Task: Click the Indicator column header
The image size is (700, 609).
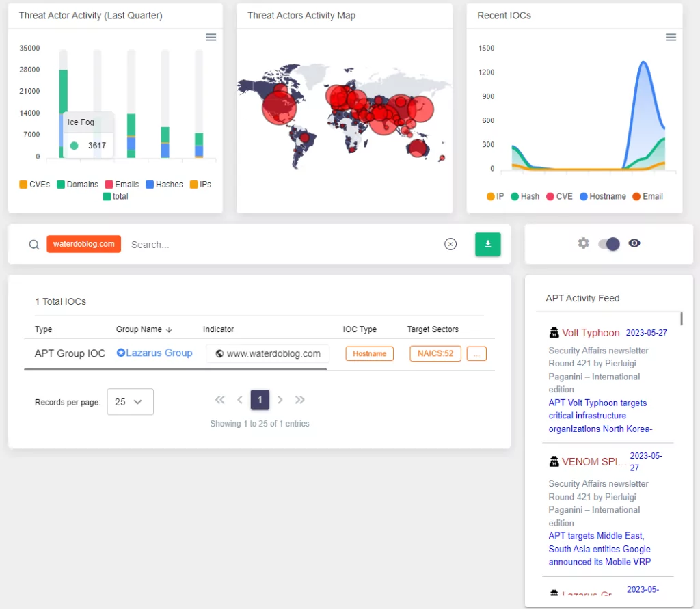Action: click(218, 329)
